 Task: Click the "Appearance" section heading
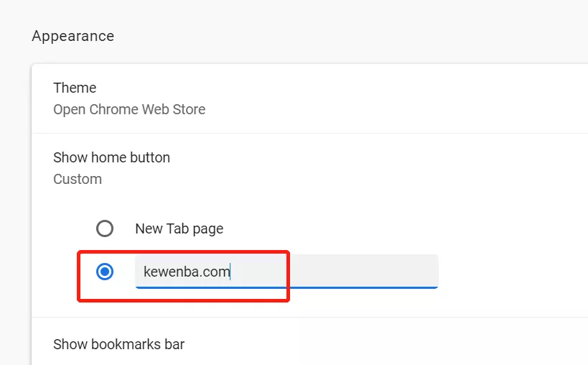click(73, 36)
